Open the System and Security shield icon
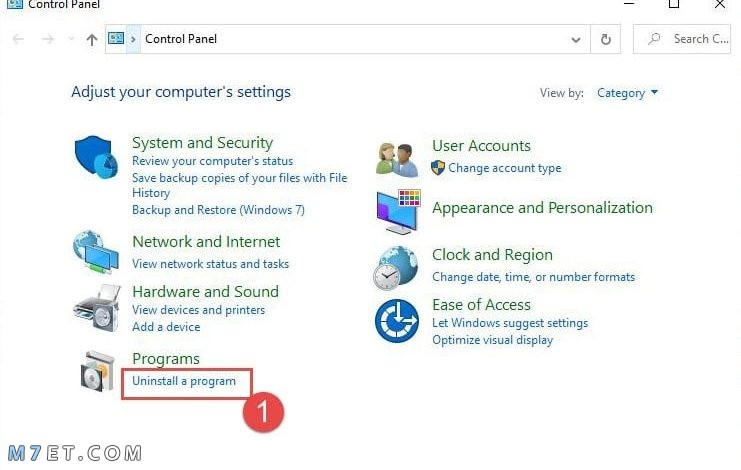 click(x=96, y=157)
